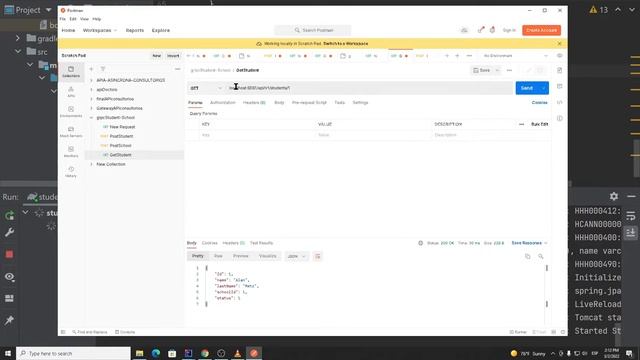Open the JSON response format dropdown
Screen dimensions: 640x360
click(x=296, y=256)
